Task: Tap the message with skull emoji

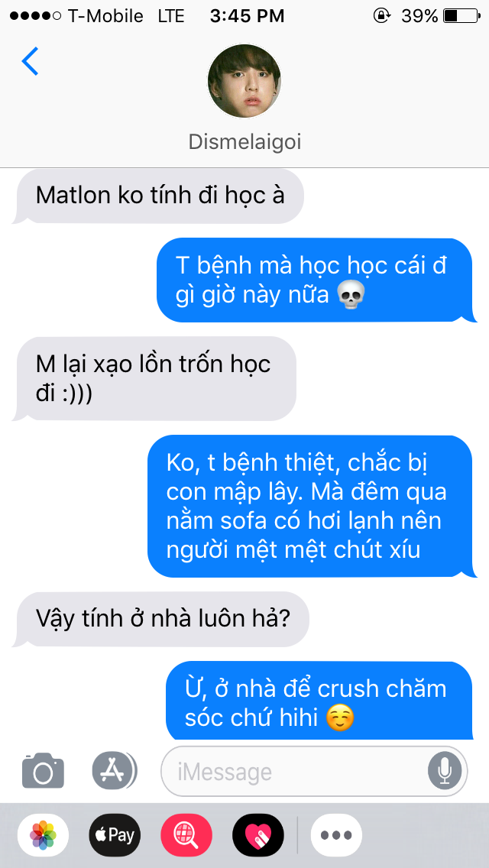Action: tap(316, 280)
